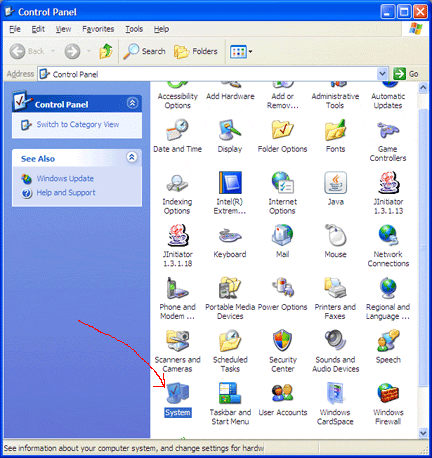Open the Back button history arrow
This screenshot has width=432, height=458.
pyautogui.click(x=53, y=51)
